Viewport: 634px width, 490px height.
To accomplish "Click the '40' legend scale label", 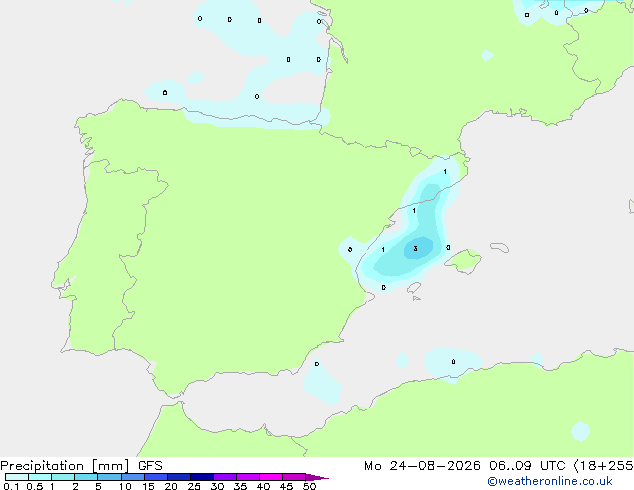I will click(x=263, y=486).
